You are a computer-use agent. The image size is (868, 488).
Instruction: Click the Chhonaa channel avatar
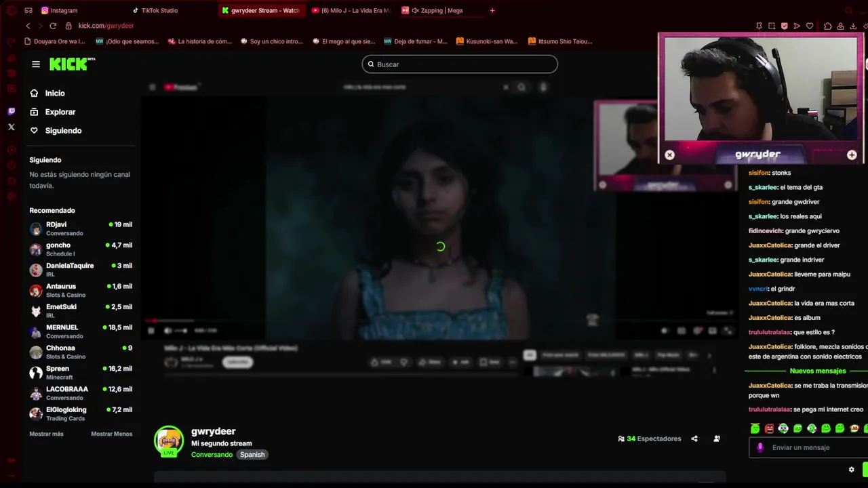click(36, 352)
